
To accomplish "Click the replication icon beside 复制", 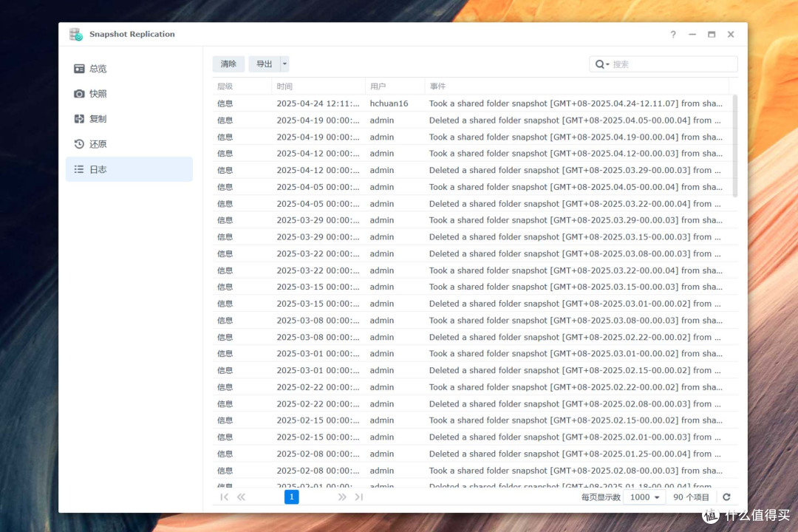I will [79, 119].
